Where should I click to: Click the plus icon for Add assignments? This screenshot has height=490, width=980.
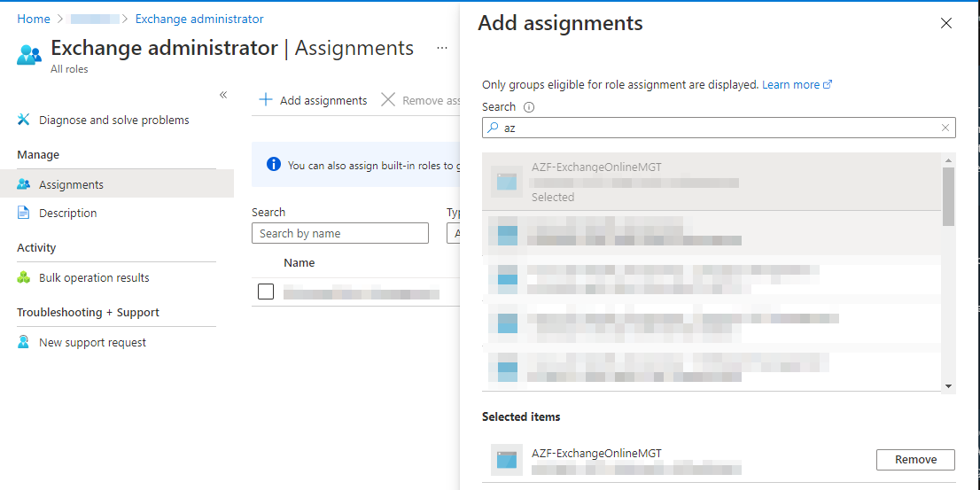[266, 100]
